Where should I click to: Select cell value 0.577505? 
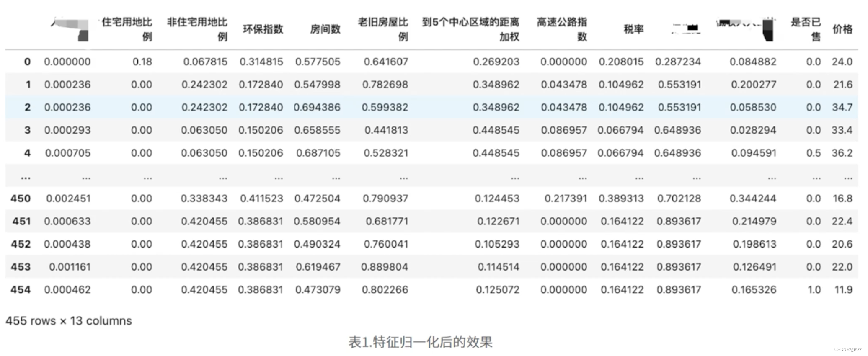pyautogui.click(x=318, y=62)
